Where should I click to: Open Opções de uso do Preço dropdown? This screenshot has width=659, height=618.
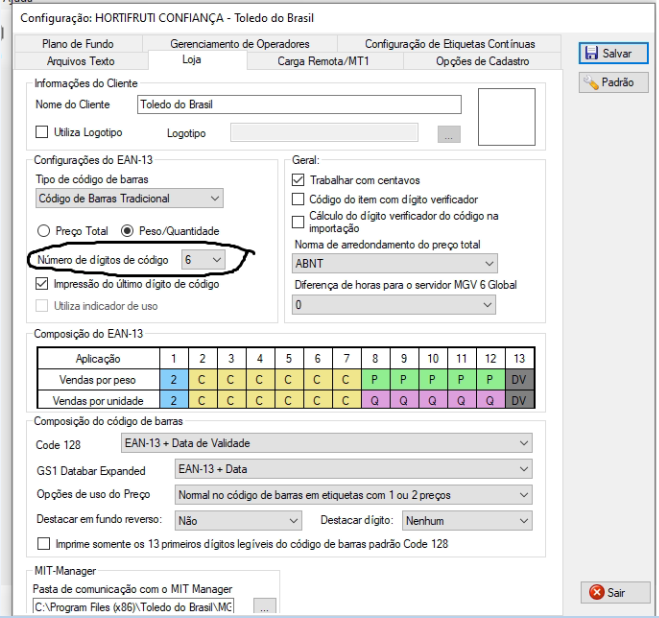(x=353, y=495)
